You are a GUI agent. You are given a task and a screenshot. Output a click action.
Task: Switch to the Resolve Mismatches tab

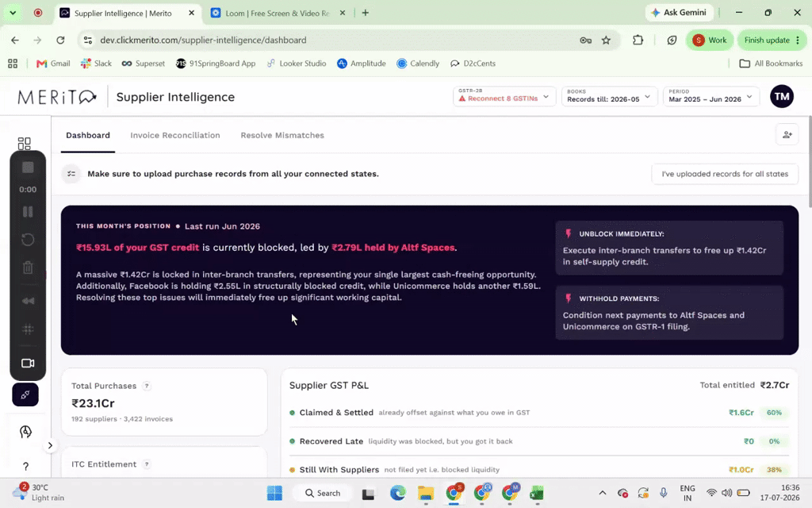pyautogui.click(x=282, y=135)
